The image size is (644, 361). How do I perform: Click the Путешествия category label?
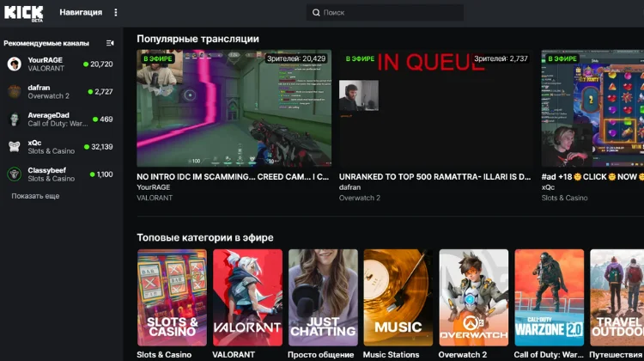pos(616,355)
